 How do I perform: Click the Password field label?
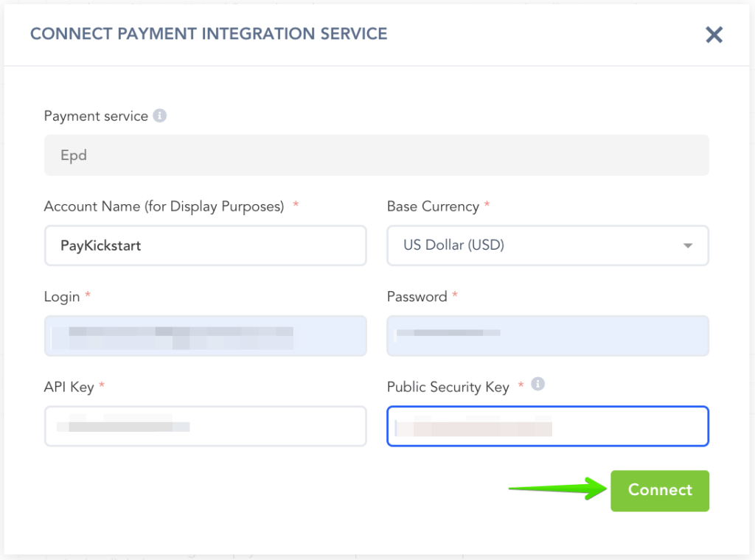tap(417, 296)
